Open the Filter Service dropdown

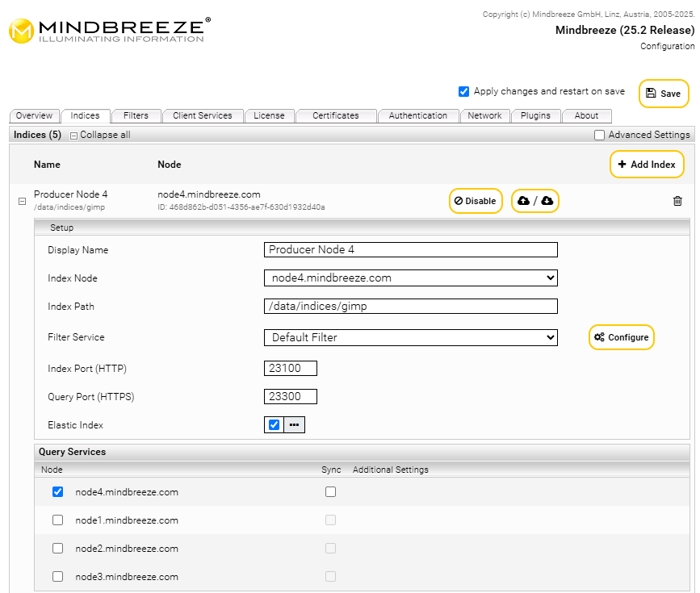tap(411, 337)
